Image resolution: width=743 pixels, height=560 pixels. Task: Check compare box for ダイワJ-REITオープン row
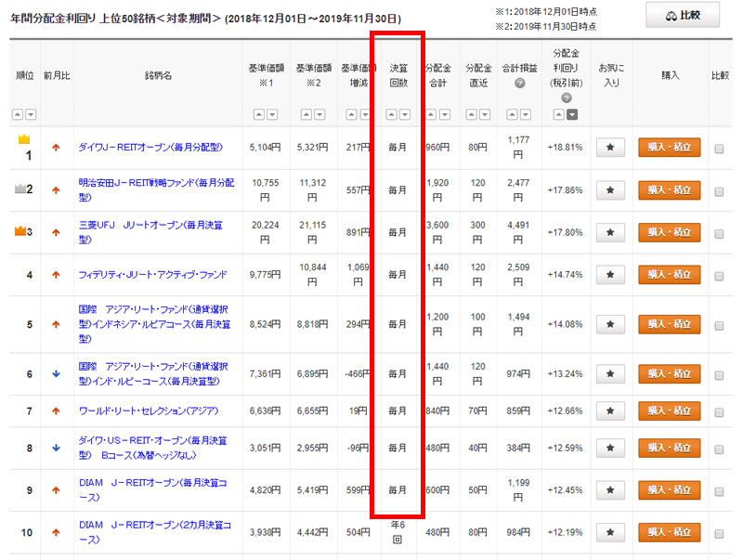tap(719, 148)
